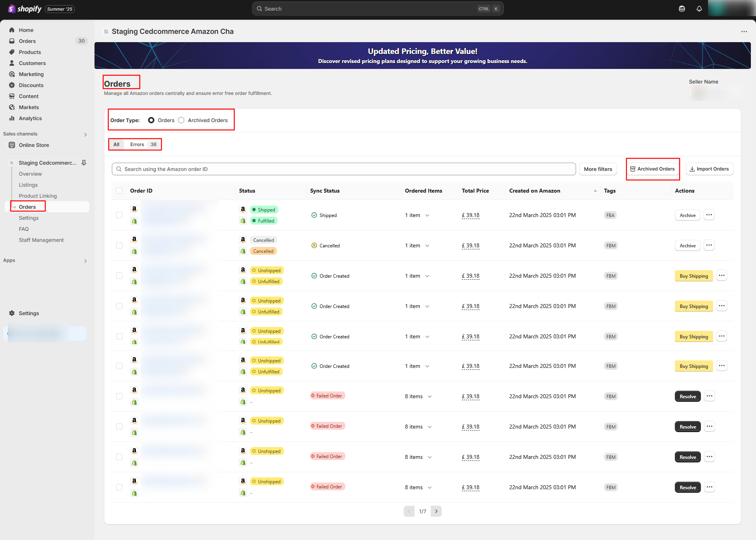Open Marketing target icon
Viewport: 756px width, 540px height.
(x=12, y=74)
